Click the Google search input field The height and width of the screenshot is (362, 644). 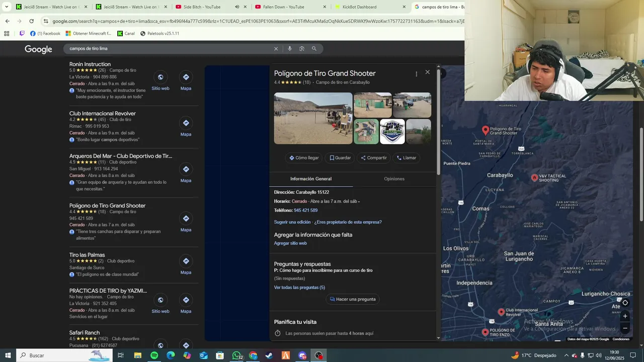pyautogui.click(x=170, y=49)
